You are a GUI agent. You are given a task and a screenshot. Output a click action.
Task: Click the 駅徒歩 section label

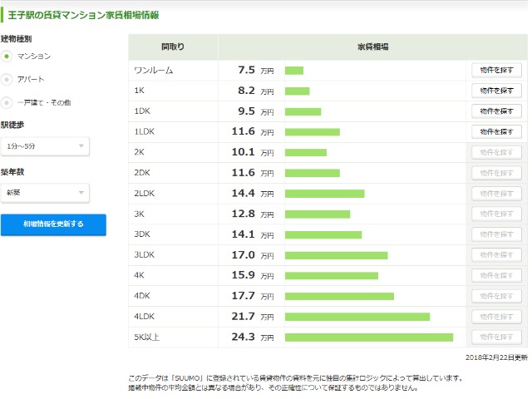[x=12, y=126]
